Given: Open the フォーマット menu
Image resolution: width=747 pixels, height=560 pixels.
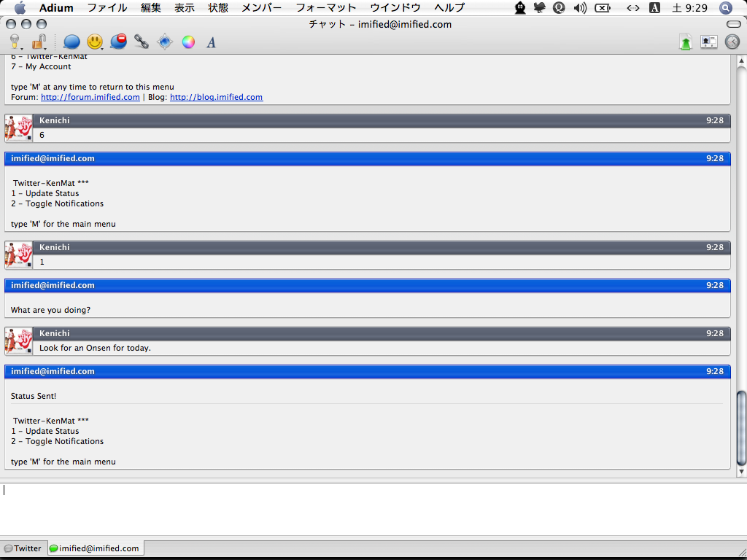Looking at the screenshot, I should point(326,7).
